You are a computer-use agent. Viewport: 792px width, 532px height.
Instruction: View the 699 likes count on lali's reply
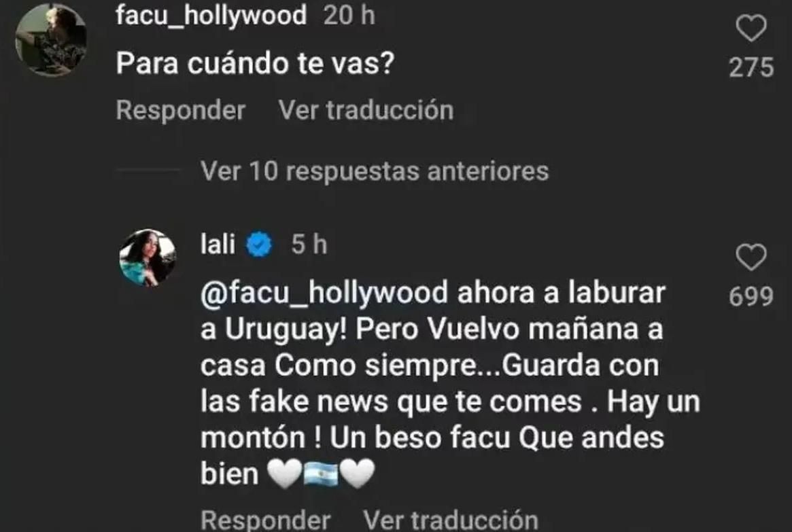[751, 296]
